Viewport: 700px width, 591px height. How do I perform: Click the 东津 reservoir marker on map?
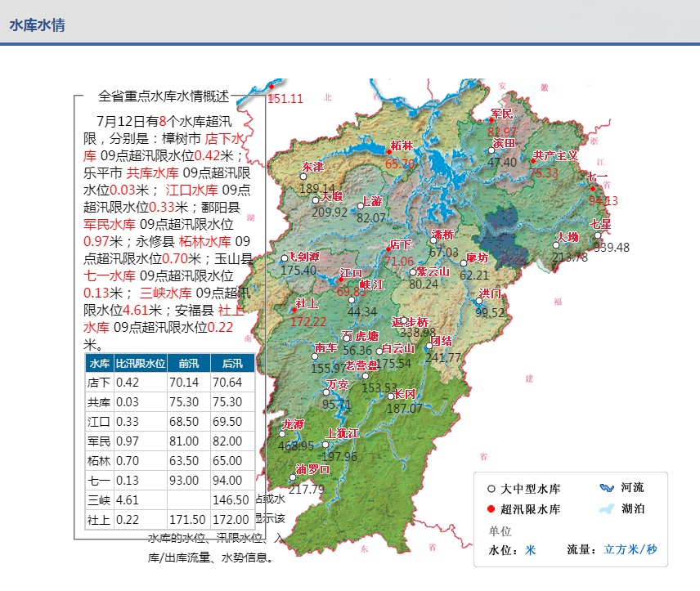click(x=303, y=177)
